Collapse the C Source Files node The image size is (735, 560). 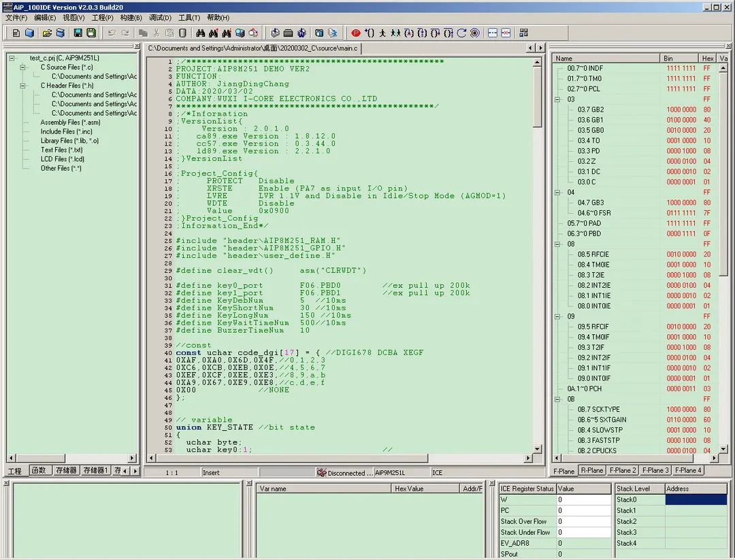coord(22,67)
